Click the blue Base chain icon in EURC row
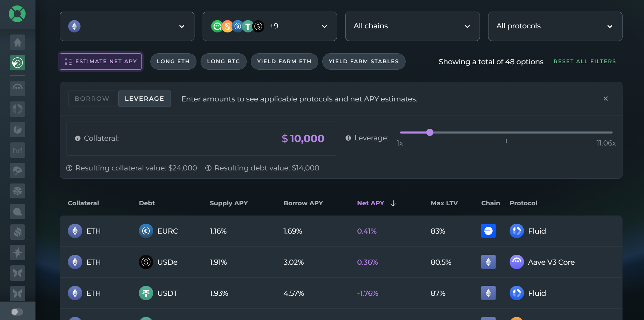The image size is (644, 320). tap(488, 231)
